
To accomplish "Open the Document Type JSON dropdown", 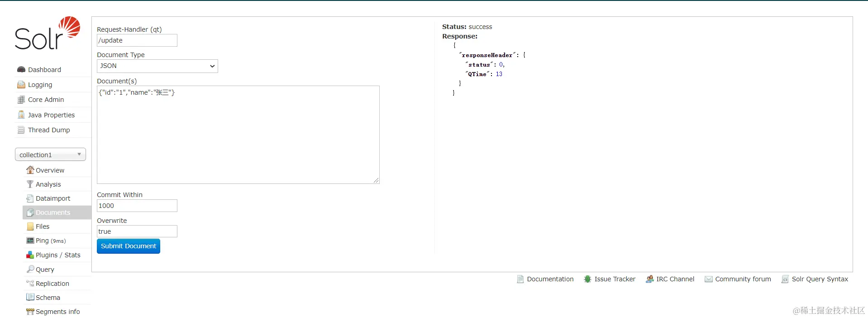I will pyautogui.click(x=157, y=66).
